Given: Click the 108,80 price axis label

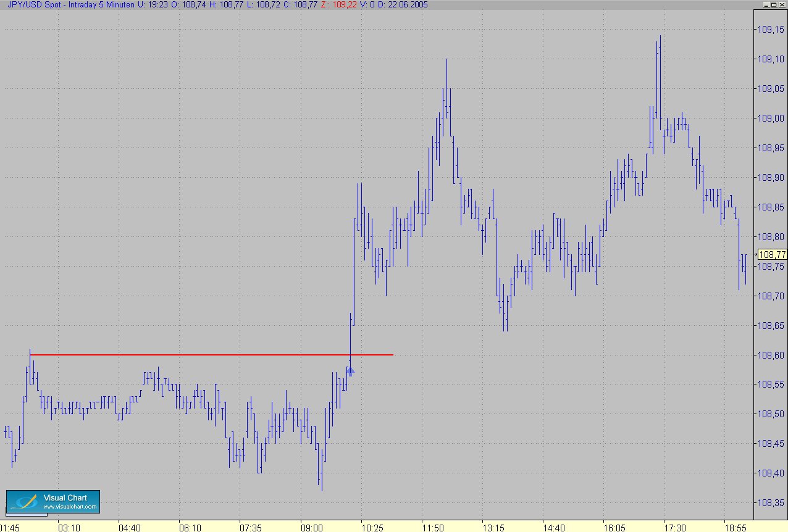Looking at the screenshot, I should coord(771,236).
